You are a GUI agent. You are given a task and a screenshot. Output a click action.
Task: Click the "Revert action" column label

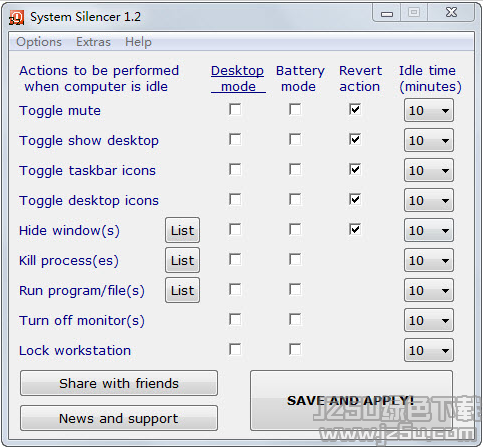[x=360, y=79]
